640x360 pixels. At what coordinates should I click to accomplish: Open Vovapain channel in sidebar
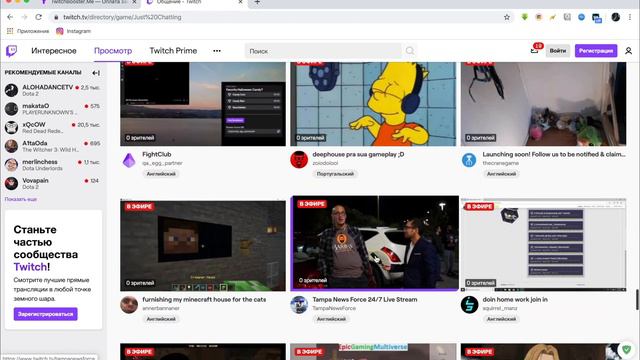(53, 183)
